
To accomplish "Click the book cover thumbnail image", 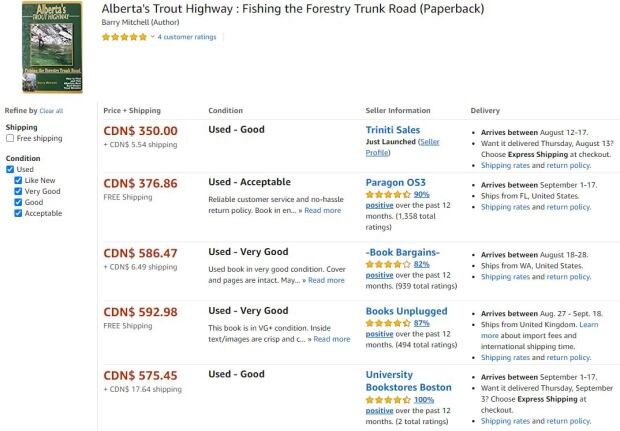I will tap(52, 47).
